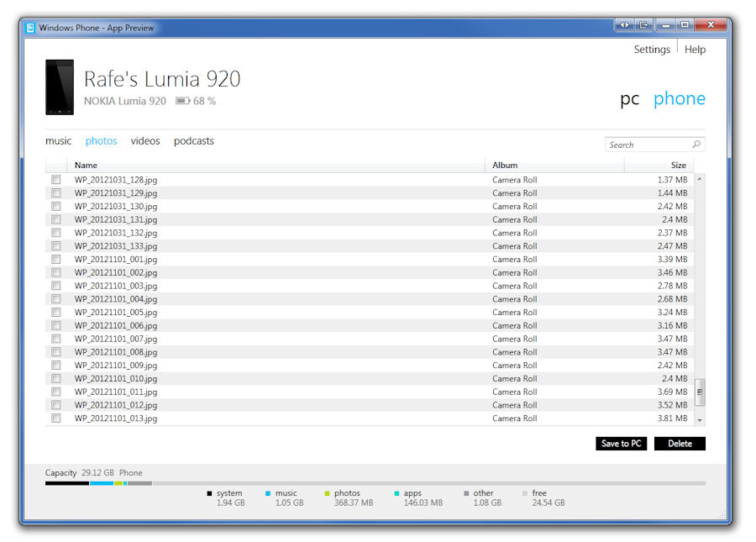The width and height of the screenshot is (756, 542).
Task: Click the 1.37 MB size value
Action: pos(673,180)
